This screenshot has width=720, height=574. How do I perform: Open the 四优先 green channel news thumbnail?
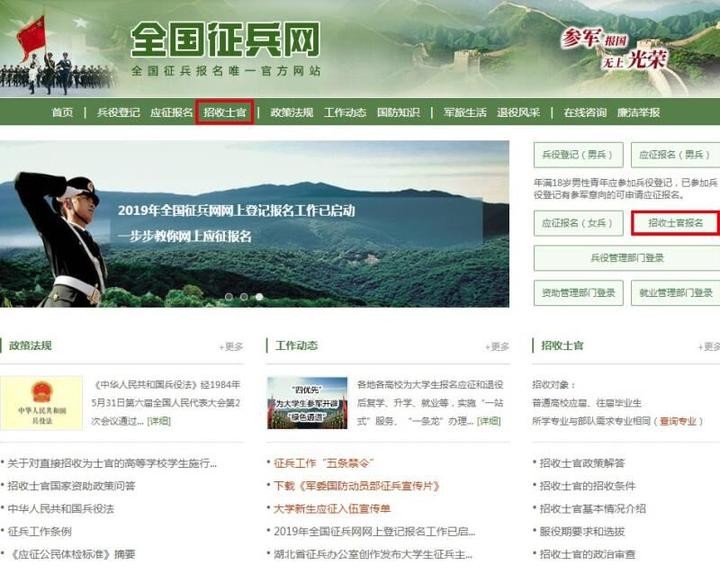coord(307,403)
